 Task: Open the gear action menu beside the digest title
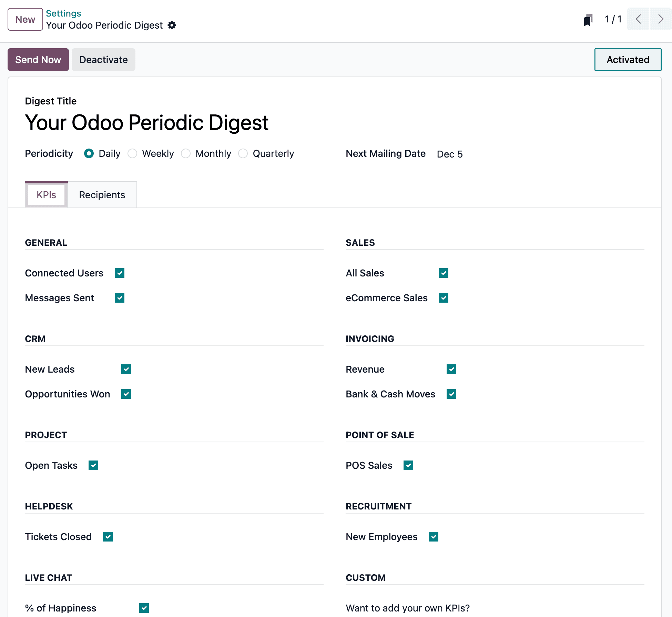(172, 25)
